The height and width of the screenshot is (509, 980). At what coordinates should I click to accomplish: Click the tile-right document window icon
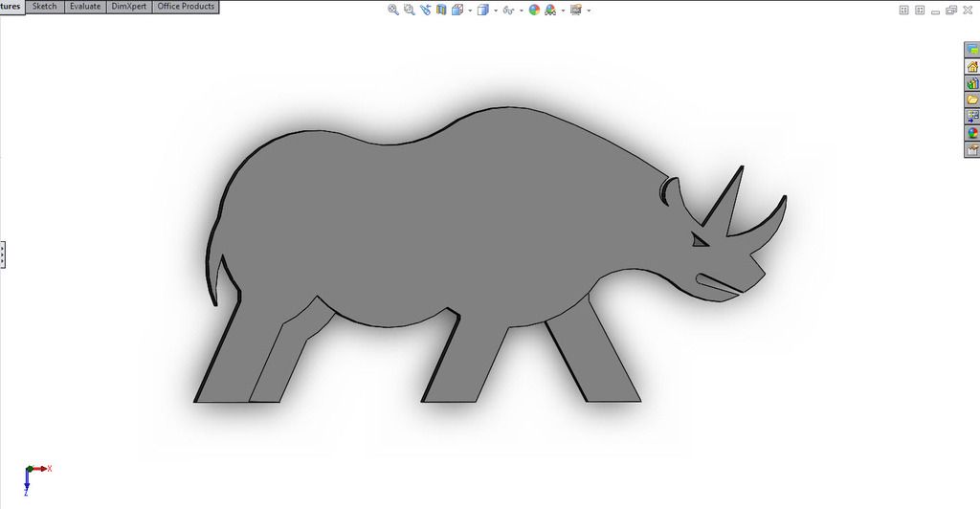coord(920,10)
